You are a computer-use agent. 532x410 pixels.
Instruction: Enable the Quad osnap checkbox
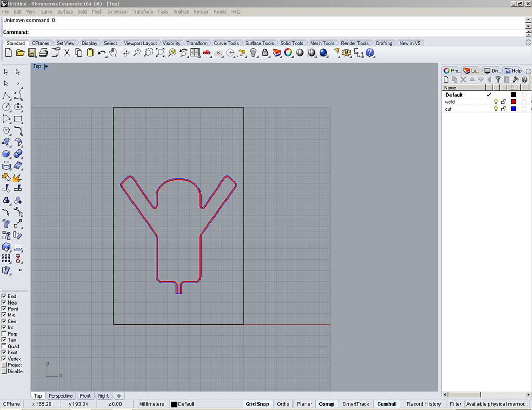[x=4, y=346]
